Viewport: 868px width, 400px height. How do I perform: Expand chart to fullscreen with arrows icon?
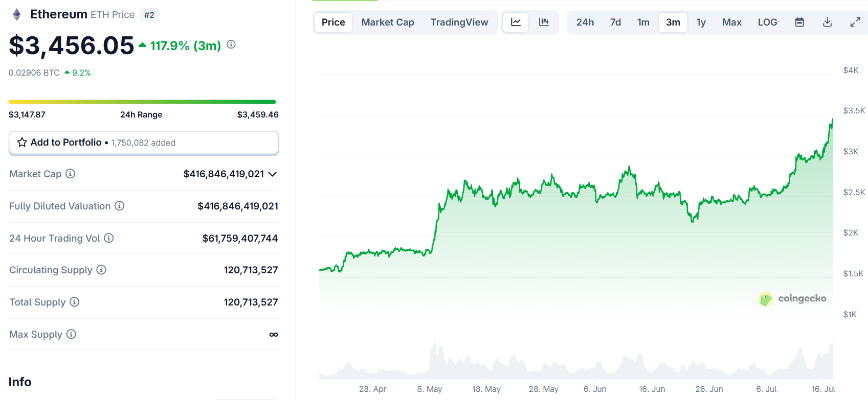pyautogui.click(x=855, y=22)
